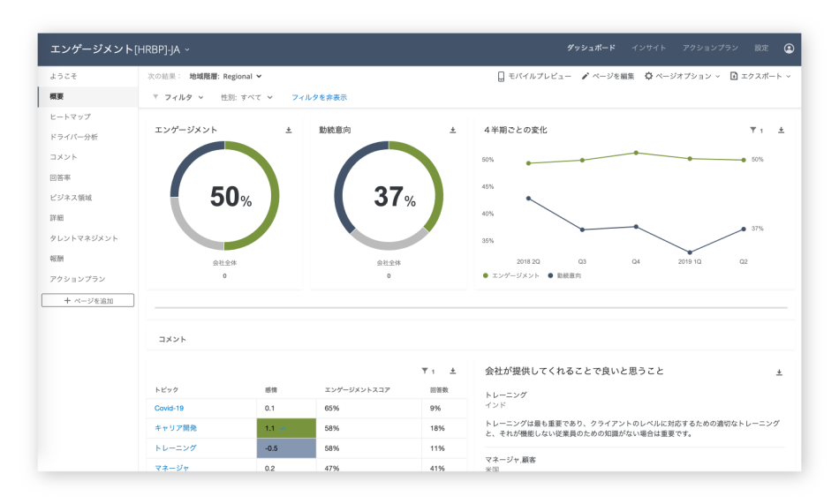
Task: Click filter icon above topics table
Action: [x=426, y=372]
